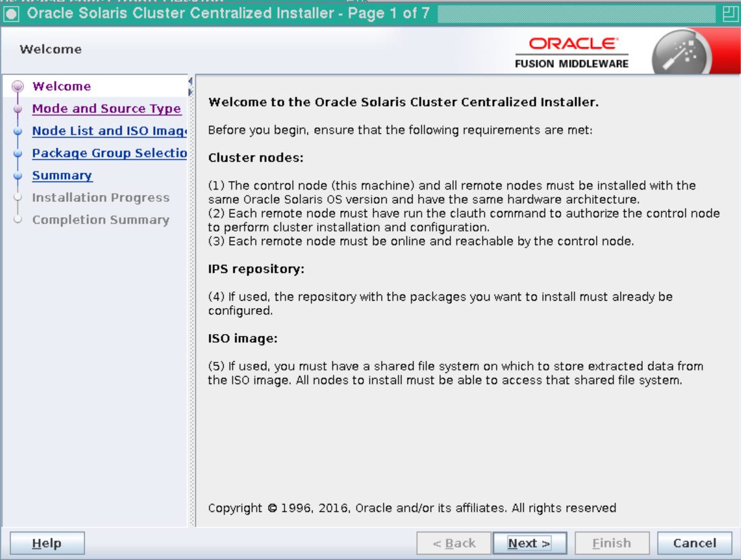Click the welcome headline of the installer
This screenshot has width=741, height=560.
click(x=403, y=102)
